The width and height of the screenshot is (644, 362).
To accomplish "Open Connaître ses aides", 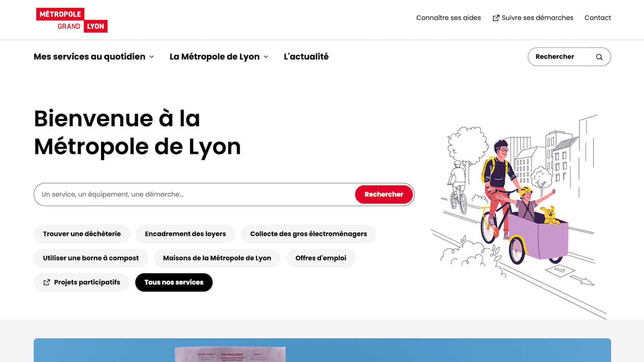I will pyautogui.click(x=448, y=18).
